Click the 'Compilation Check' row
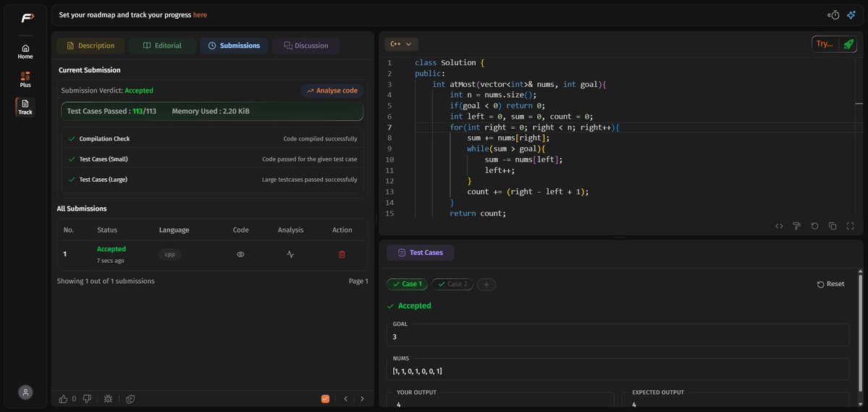The height and width of the screenshot is (412, 868). [213, 138]
